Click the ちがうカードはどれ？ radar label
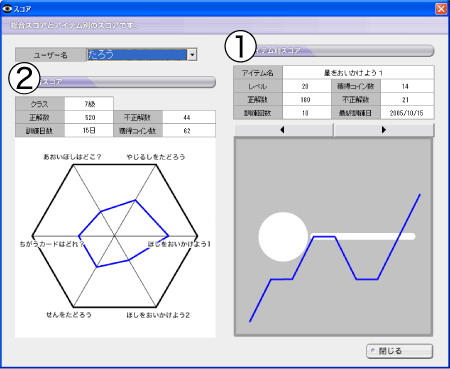 pos(52,244)
